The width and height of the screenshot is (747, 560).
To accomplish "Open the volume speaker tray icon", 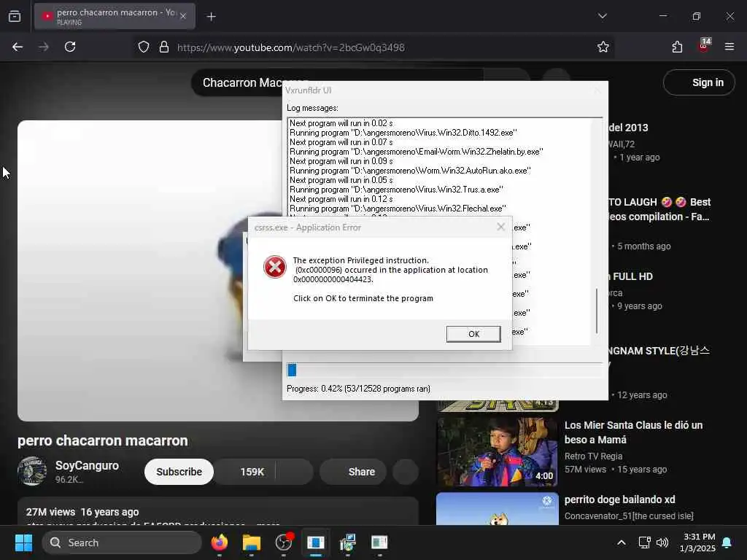I will pyautogui.click(x=662, y=542).
